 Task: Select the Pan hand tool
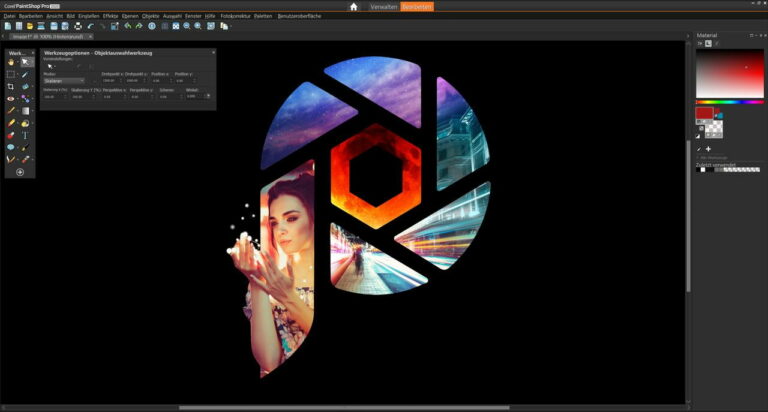point(11,62)
